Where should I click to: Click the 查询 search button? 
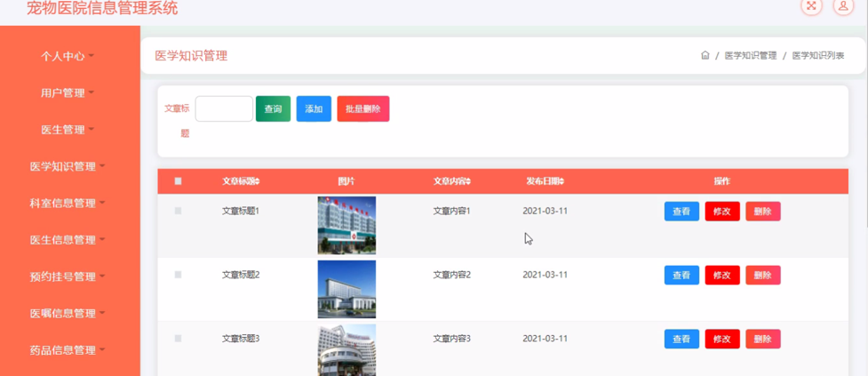coord(273,109)
